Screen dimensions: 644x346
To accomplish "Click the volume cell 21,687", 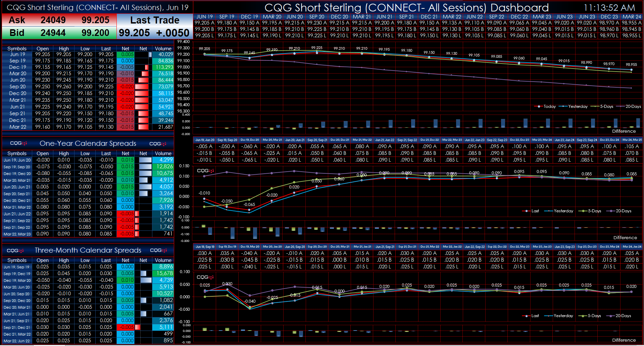I will 163,127.
